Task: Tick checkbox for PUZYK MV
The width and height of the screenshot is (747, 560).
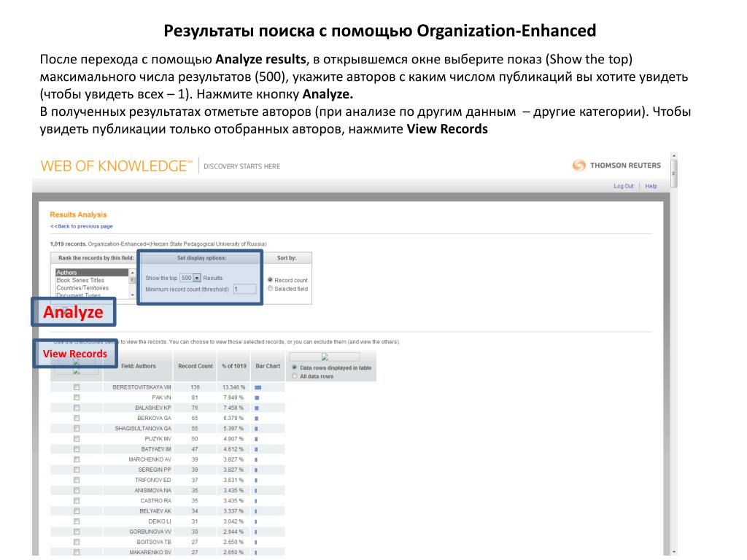Action: point(77,439)
